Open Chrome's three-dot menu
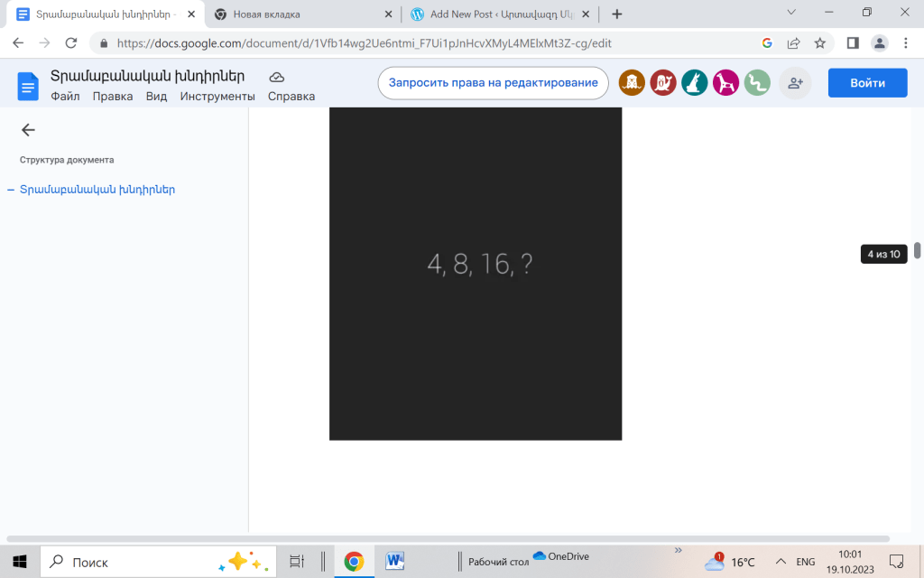 click(904, 42)
